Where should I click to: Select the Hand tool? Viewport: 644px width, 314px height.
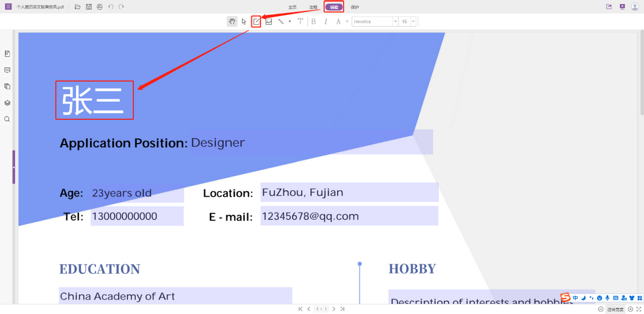pos(232,21)
